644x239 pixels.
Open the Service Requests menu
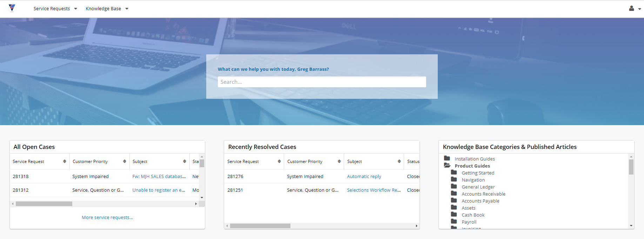click(x=55, y=9)
